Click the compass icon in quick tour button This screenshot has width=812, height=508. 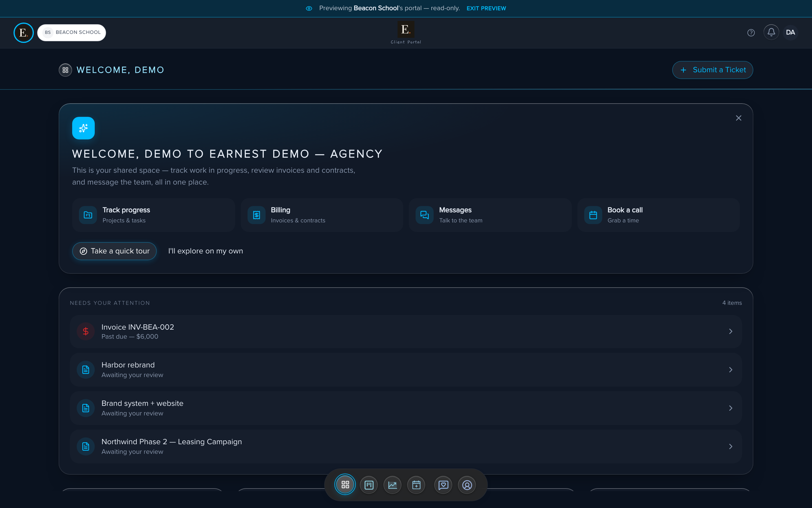pos(83,251)
